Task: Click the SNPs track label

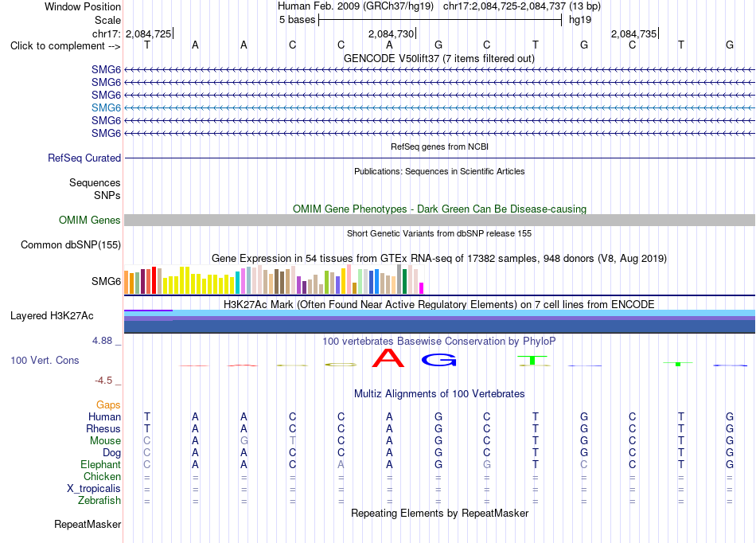Action: click(107, 195)
